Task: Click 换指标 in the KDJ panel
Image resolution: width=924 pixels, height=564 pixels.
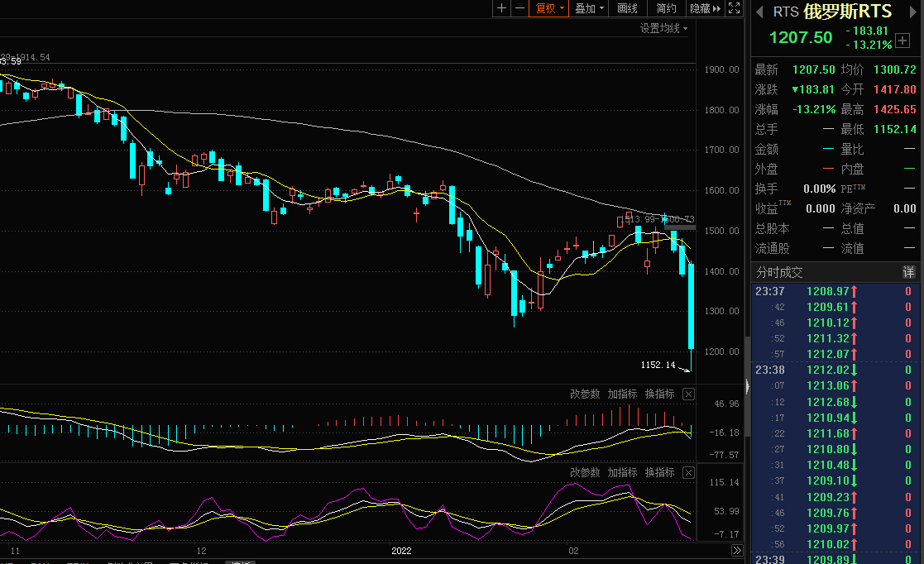Action: 660,472
